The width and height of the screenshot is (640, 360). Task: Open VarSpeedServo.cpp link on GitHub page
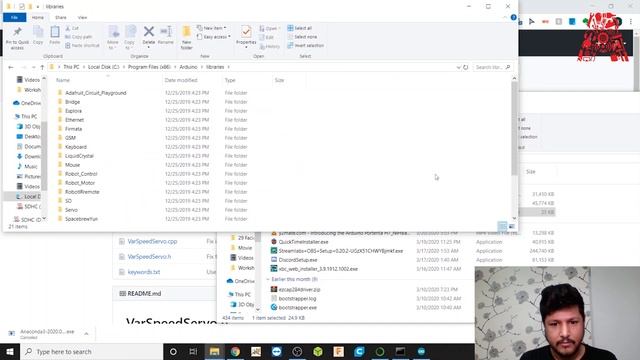pos(152,241)
